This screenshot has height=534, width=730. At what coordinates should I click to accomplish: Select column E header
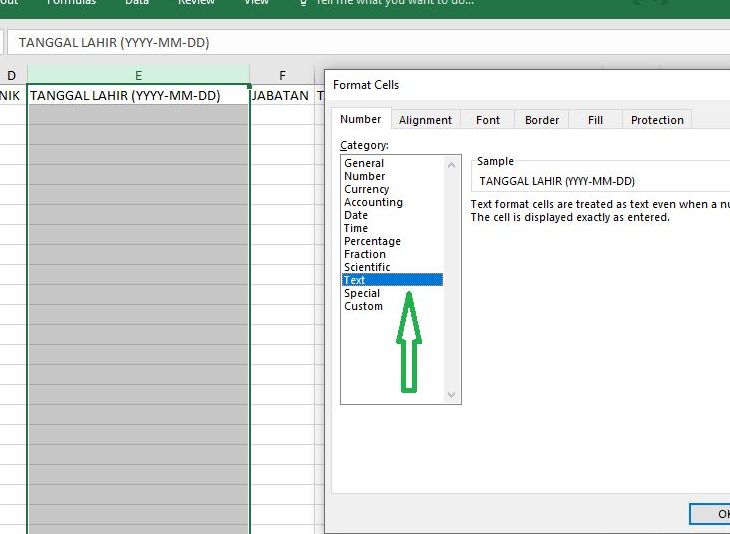coord(138,75)
